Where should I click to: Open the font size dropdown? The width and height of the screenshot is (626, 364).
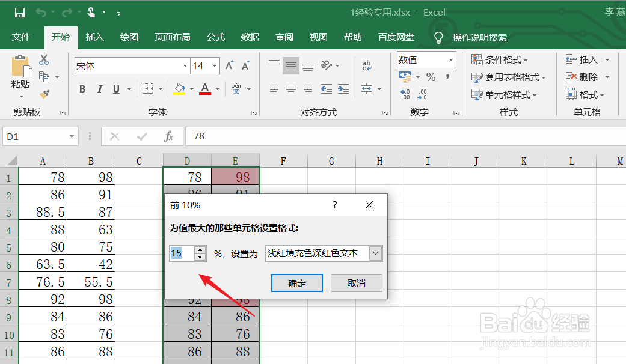tap(215, 66)
